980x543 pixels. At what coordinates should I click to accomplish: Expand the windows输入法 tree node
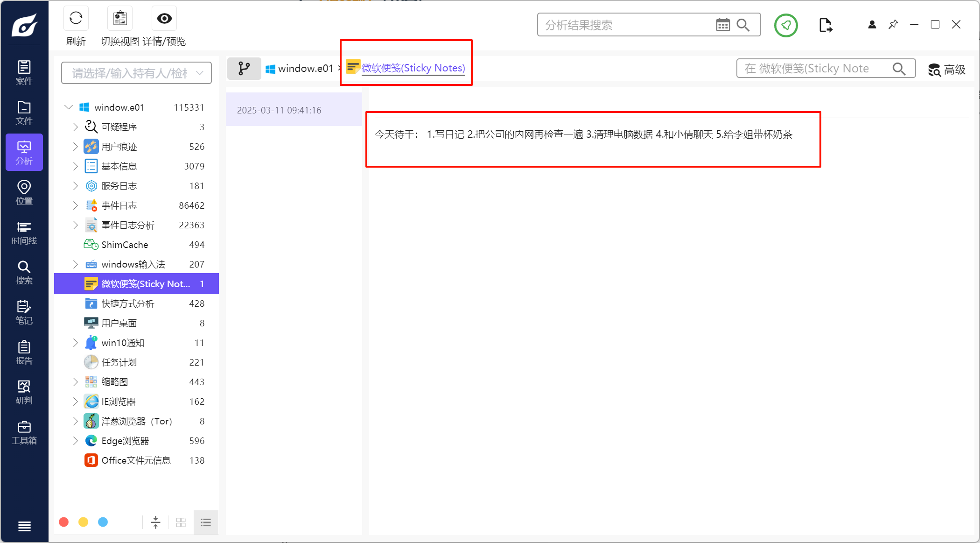tap(76, 264)
